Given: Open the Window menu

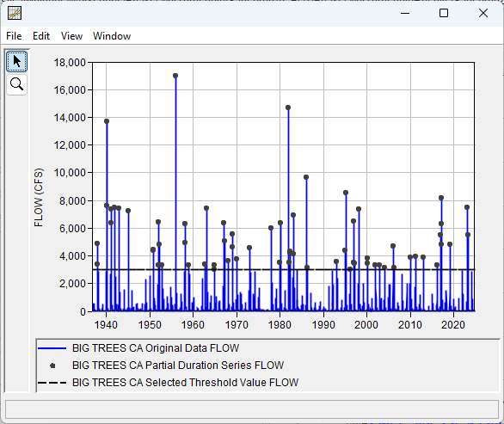Looking at the screenshot, I should (x=112, y=36).
